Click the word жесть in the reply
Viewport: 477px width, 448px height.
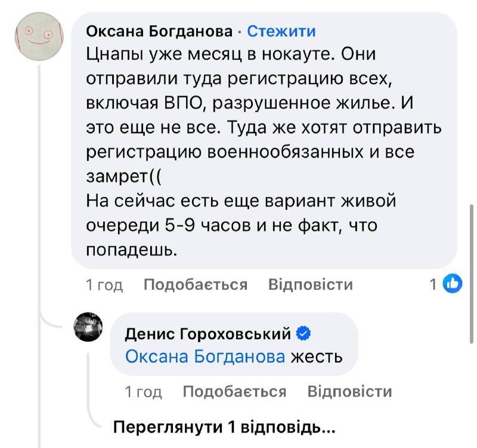(316, 357)
